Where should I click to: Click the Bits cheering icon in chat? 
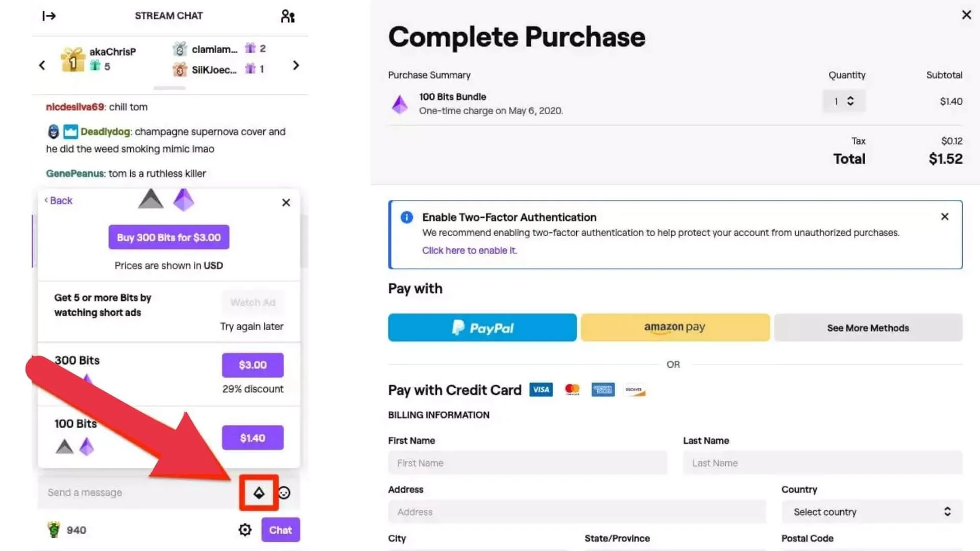pyautogui.click(x=258, y=492)
